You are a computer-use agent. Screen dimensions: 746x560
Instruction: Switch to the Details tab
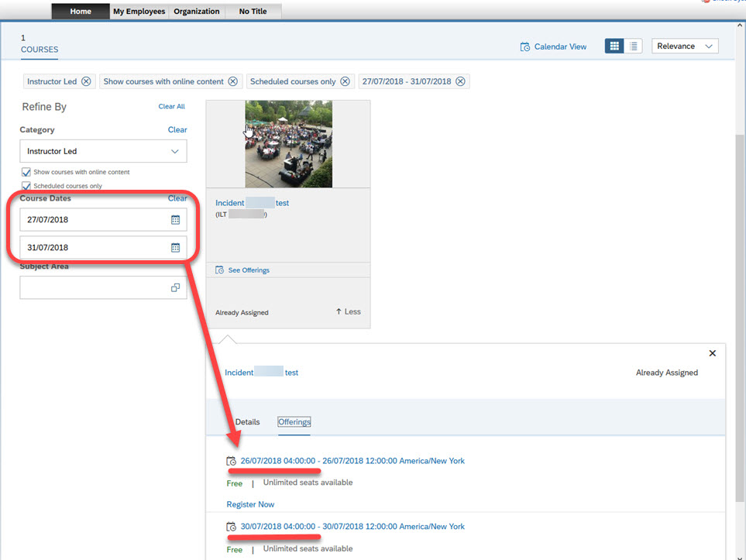point(247,422)
